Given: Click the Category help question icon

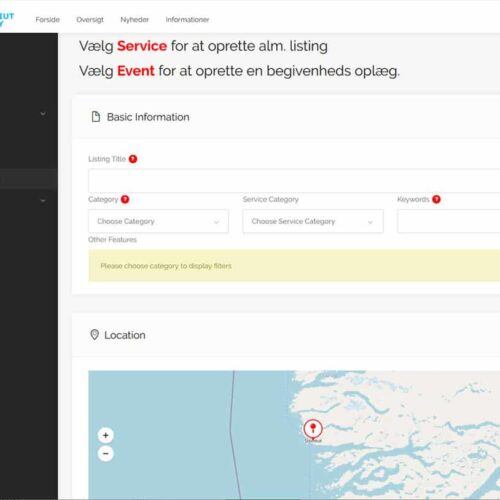Looking at the screenshot, I should [x=125, y=199].
